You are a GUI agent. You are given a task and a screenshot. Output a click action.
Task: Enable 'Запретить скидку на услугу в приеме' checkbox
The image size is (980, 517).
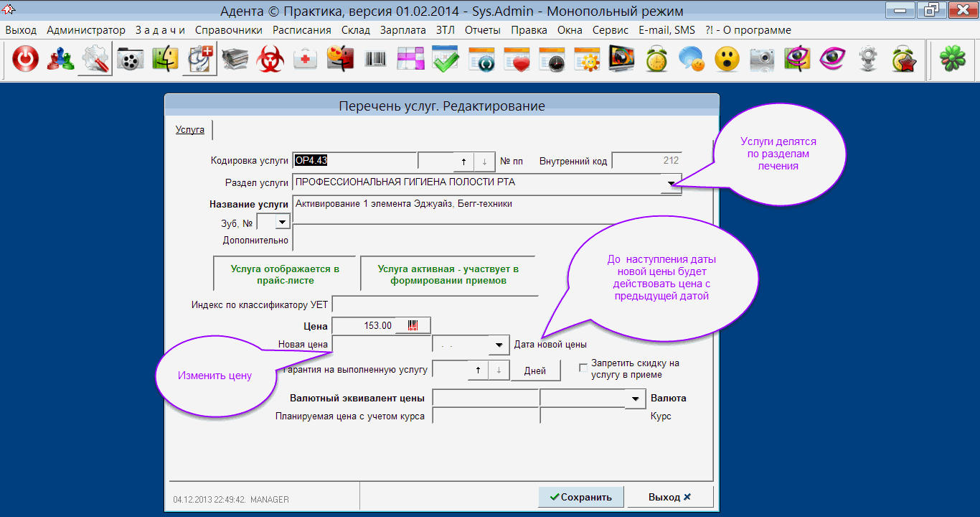[x=583, y=367]
